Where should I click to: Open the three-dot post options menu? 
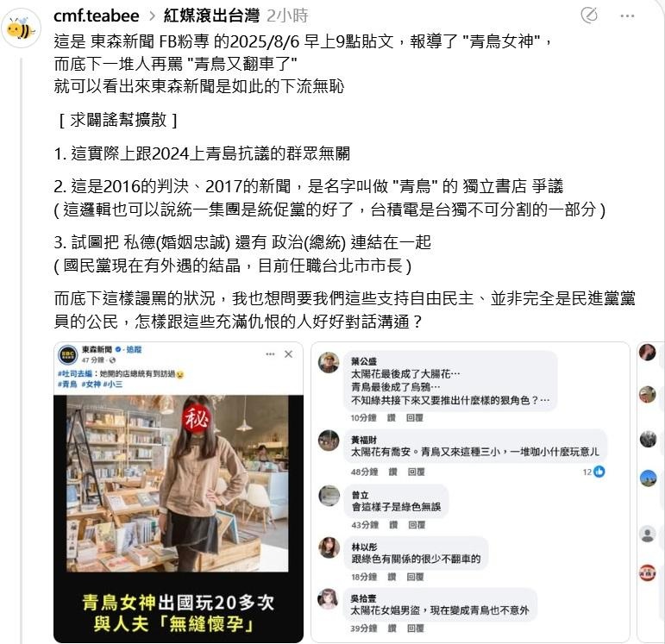coord(627,16)
